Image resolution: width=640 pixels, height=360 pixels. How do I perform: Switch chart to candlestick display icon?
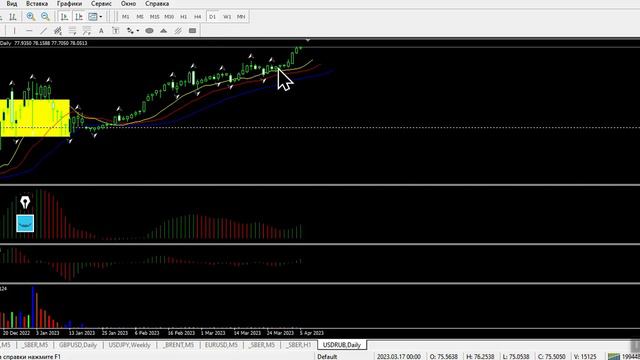(x=13, y=17)
